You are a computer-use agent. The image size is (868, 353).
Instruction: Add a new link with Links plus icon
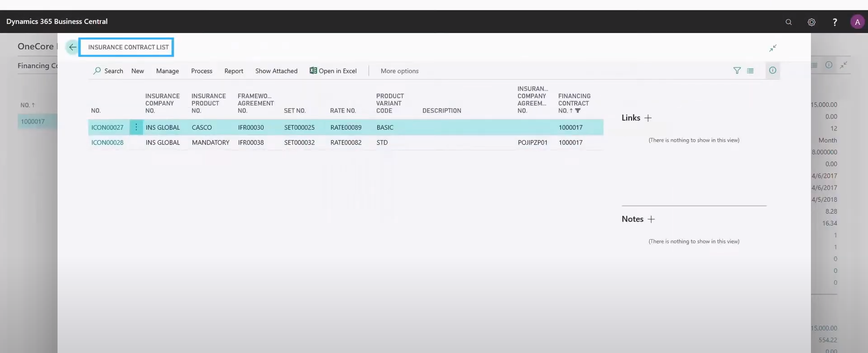click(x=648, y=118)
